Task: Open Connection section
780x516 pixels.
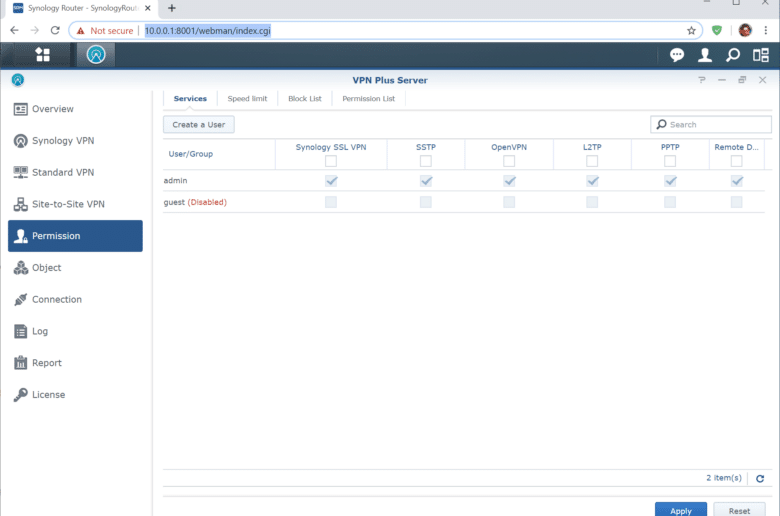Action: [x=76, y=300]
